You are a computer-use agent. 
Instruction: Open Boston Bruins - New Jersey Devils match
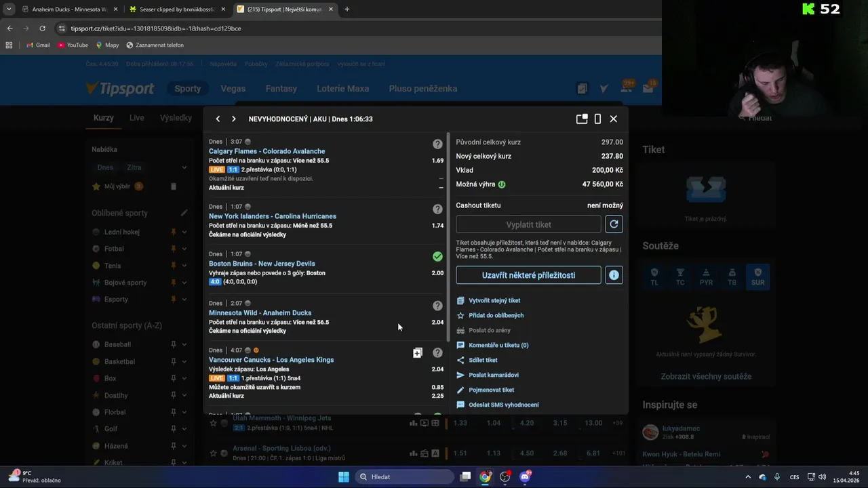[262, 264]
